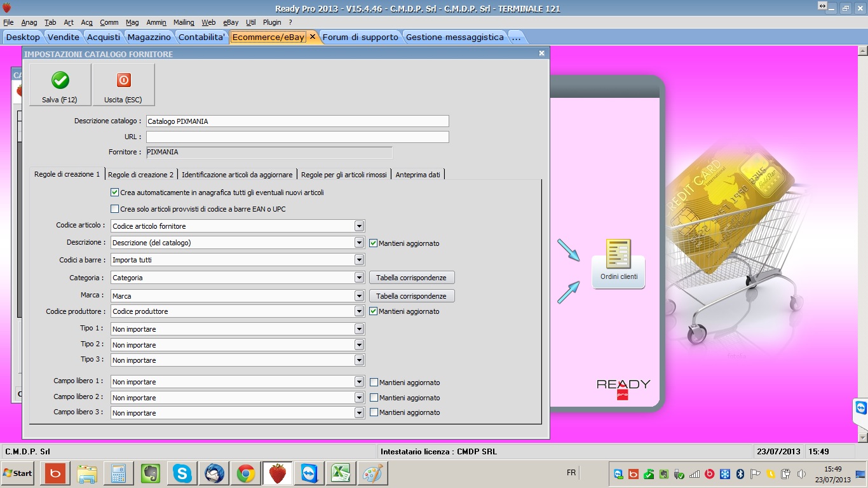Image resolution: width=868 pixels, height=488 pixels.
Task: Open the Codice produttore dropdown
Action: pos(359,311)
